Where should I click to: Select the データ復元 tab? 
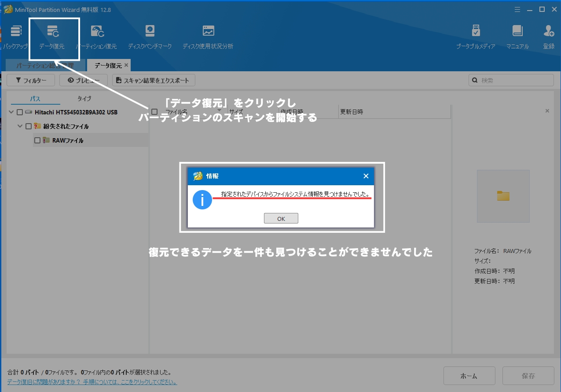point(108,65)
